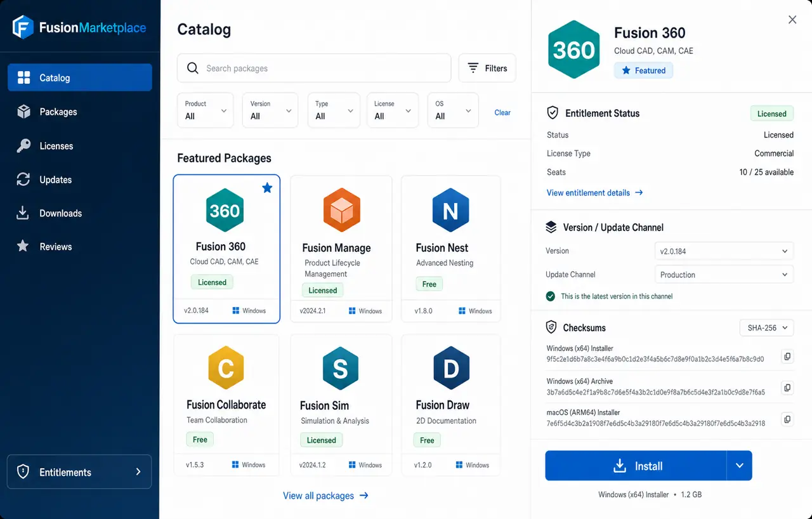Open the License filter dropdown
The width and height of the screenshot is (812, 519).
tap(393, 110)
